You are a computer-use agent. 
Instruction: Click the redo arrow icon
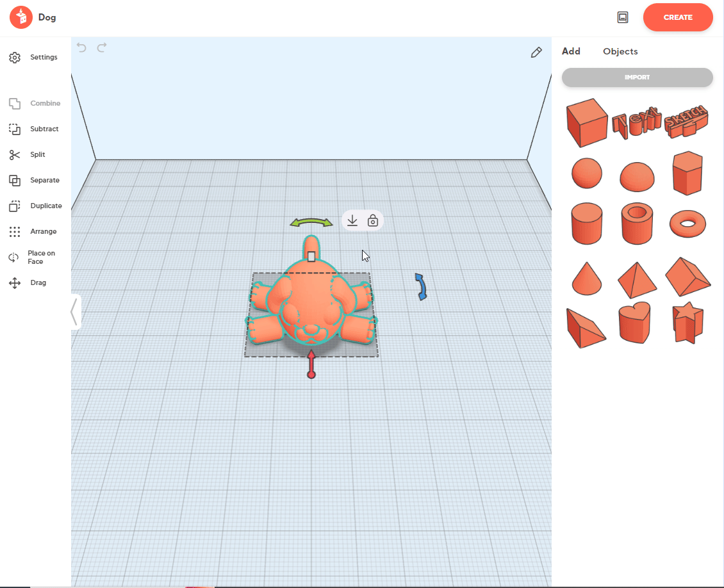[x=102, y=47]
